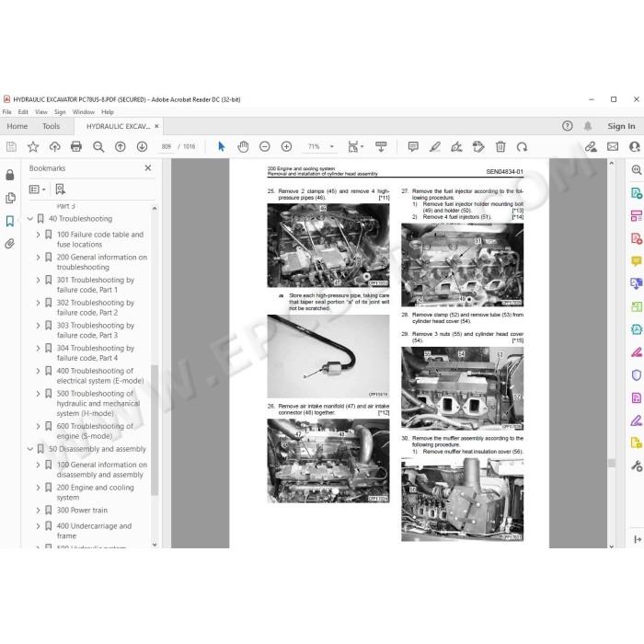
Task: Click the upload to cloud icon
Action: 54,146
